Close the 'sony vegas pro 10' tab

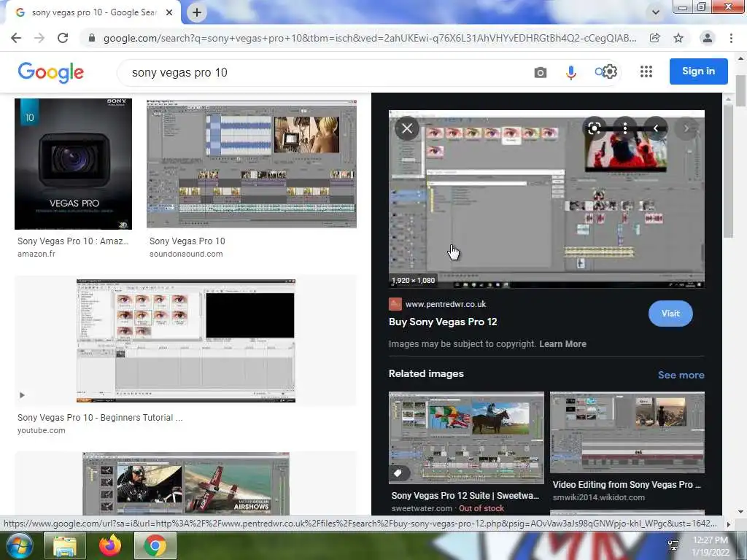pyautogui.click(x=169, y=12)
